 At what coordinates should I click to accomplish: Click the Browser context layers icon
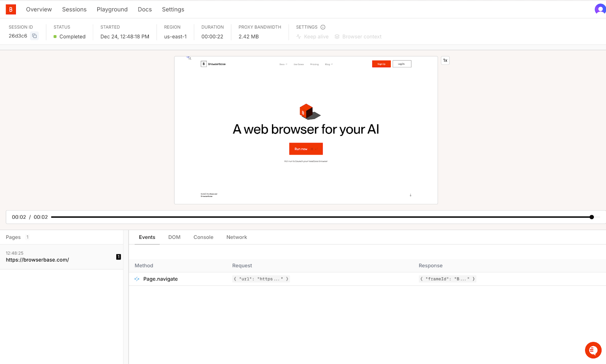click(x=337, y=37)
